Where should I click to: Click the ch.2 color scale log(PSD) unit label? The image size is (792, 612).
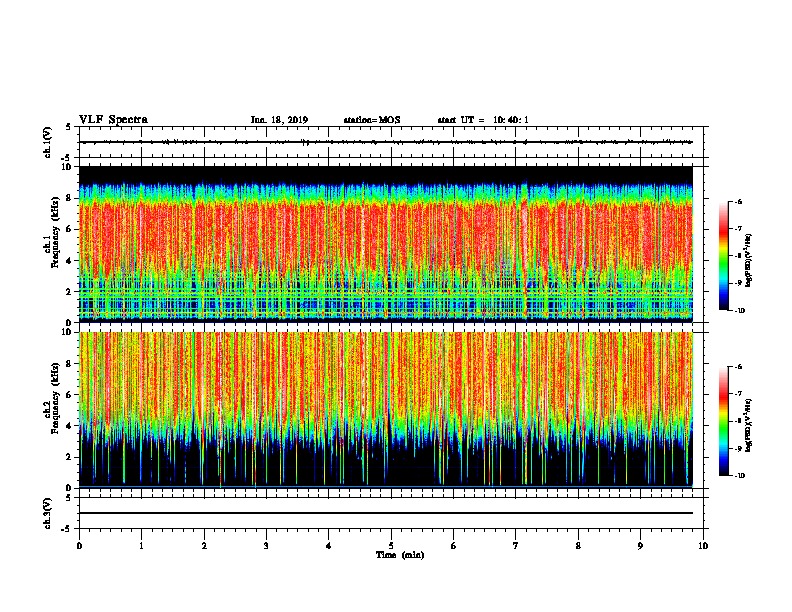[x=748, y=425]
